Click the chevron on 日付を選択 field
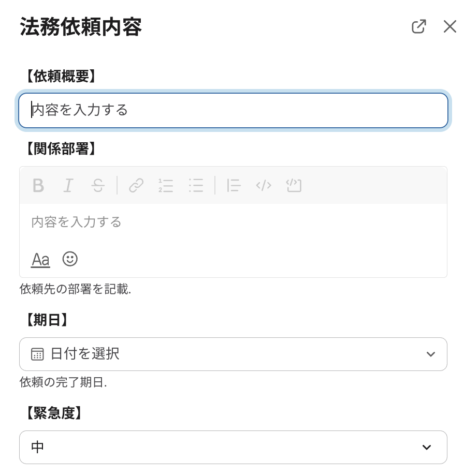The image size is (464, 476). [430, 354]
